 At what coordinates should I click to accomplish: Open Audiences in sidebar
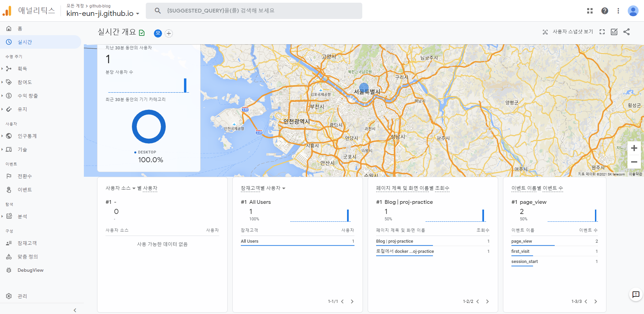pyautogui.click(x=41, y=243)
